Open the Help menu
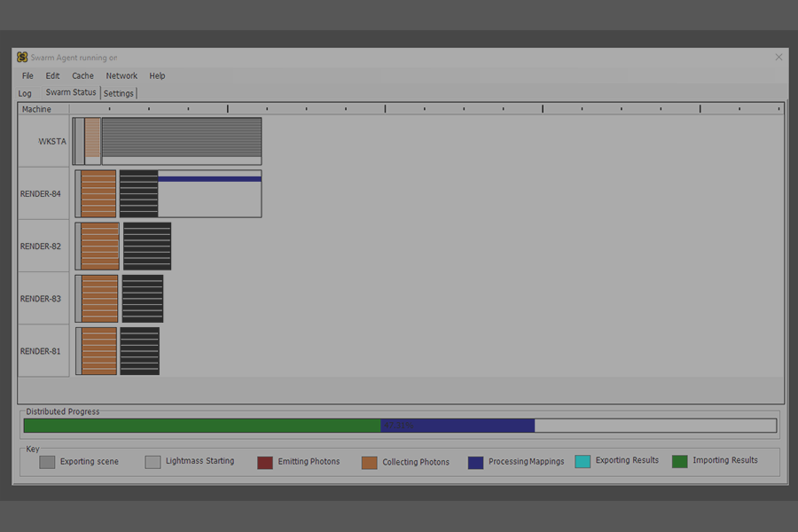 tap(157, 76)
